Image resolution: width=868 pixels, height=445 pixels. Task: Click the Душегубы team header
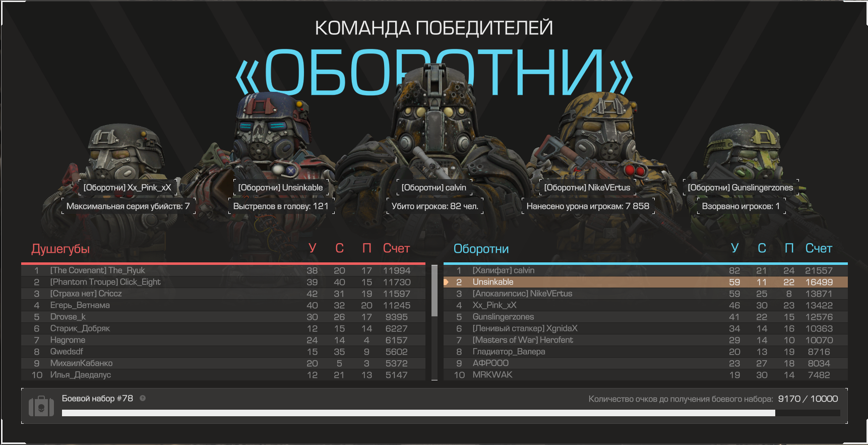point(60,249)
